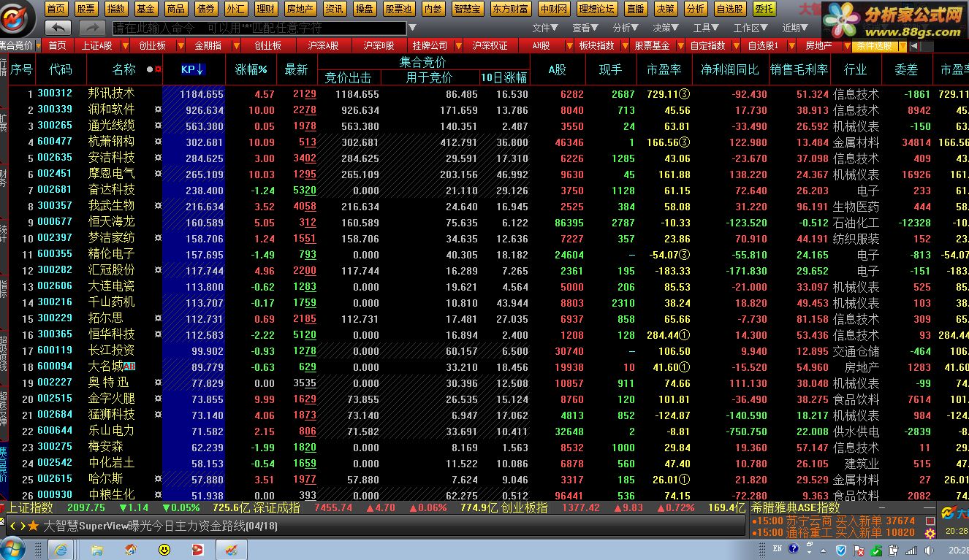Viewport: 969px width, 560px height.
Task: Click the back arrow navigation button
Action: click(x=58, y=28)
